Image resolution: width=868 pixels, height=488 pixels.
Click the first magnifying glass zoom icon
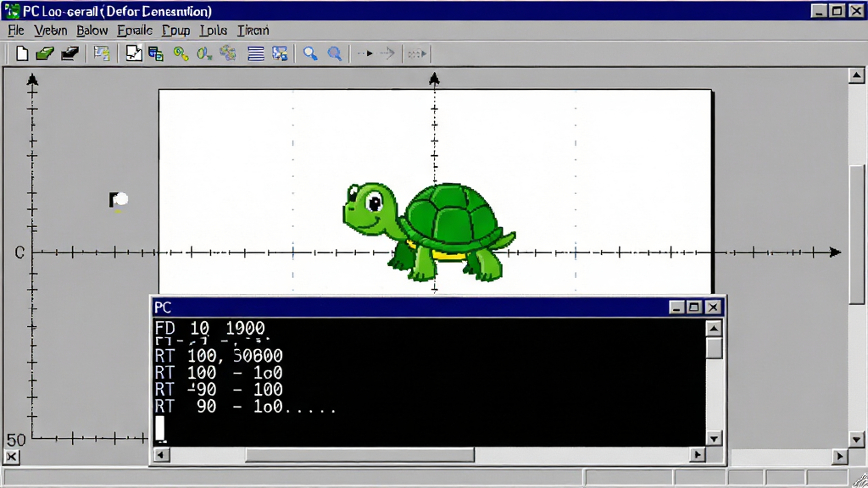click(x=310, y=53)
